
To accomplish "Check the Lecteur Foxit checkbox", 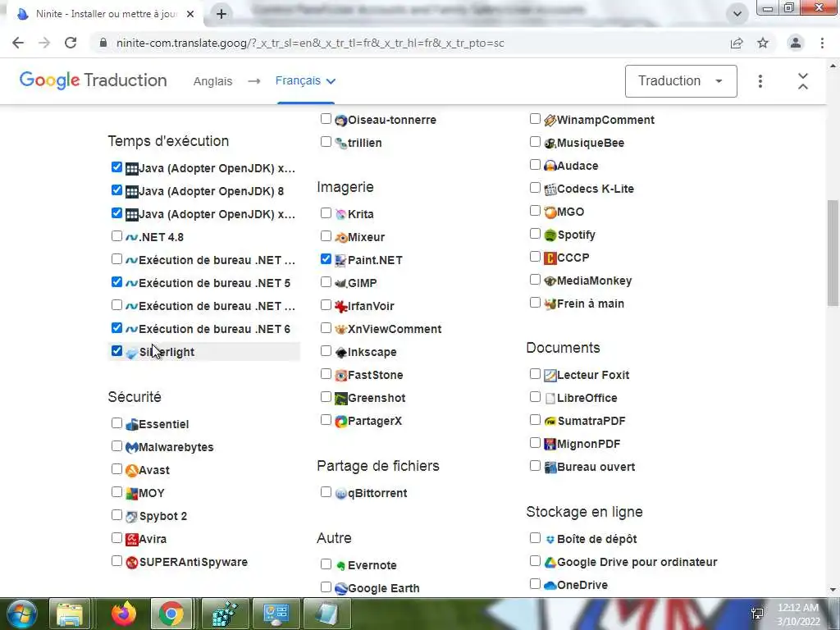I will (x=535, y=373).
